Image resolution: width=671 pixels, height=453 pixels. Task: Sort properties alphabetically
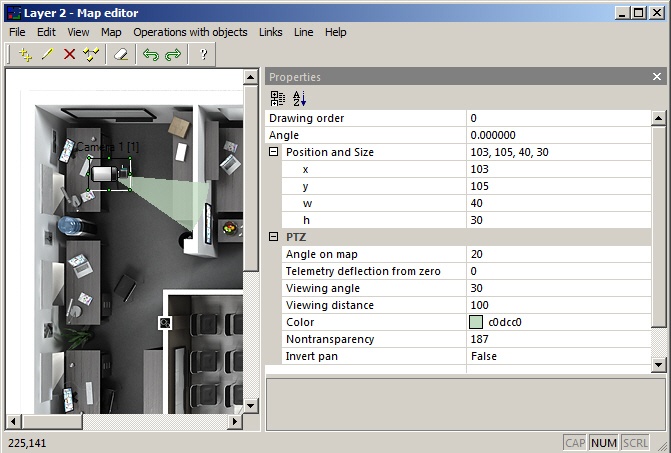299,98
